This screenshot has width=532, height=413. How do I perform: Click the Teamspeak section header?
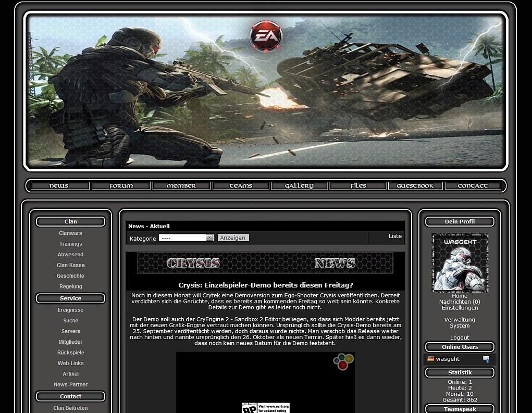point(460,409)
